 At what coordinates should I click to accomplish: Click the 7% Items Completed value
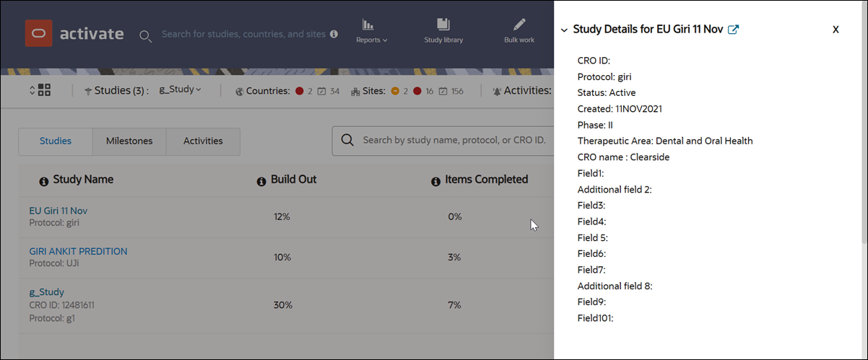pos(454,305)
